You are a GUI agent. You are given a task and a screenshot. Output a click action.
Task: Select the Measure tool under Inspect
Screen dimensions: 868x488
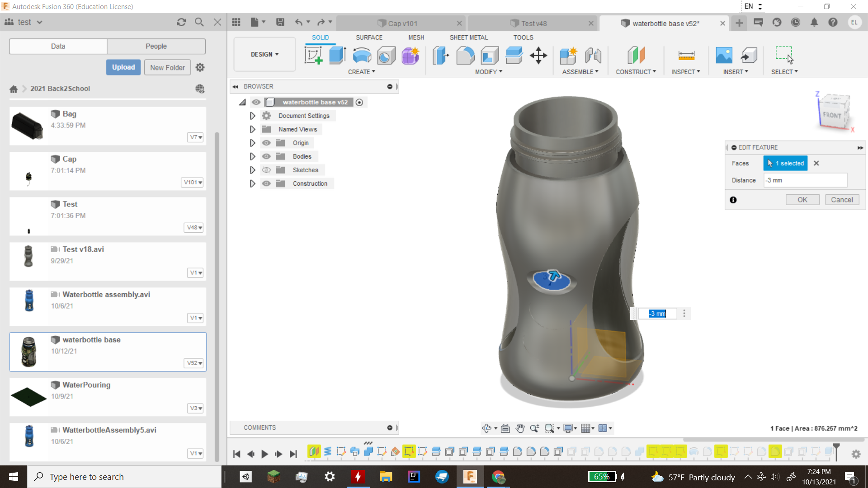pyautogui.click(x=686, y=55)
